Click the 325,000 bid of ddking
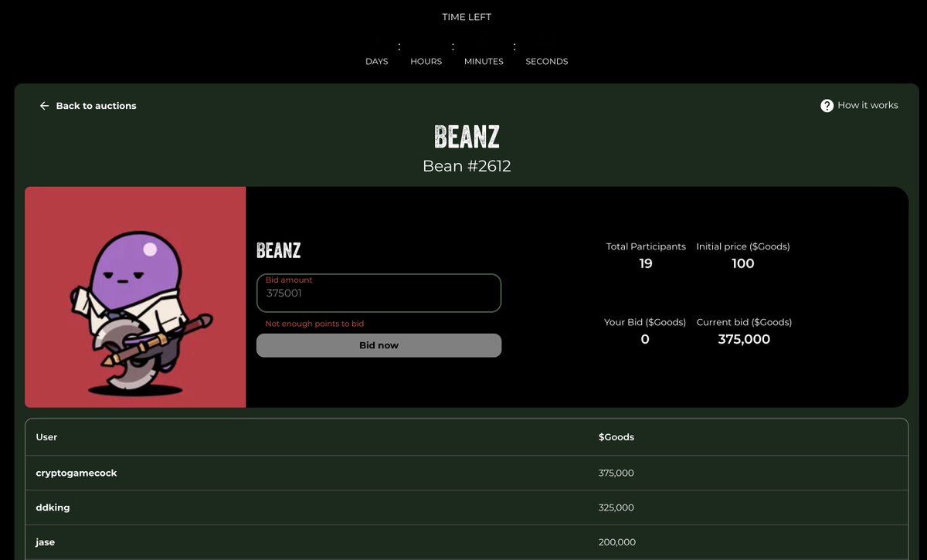The image size is (927, 560). pos(616,507)
